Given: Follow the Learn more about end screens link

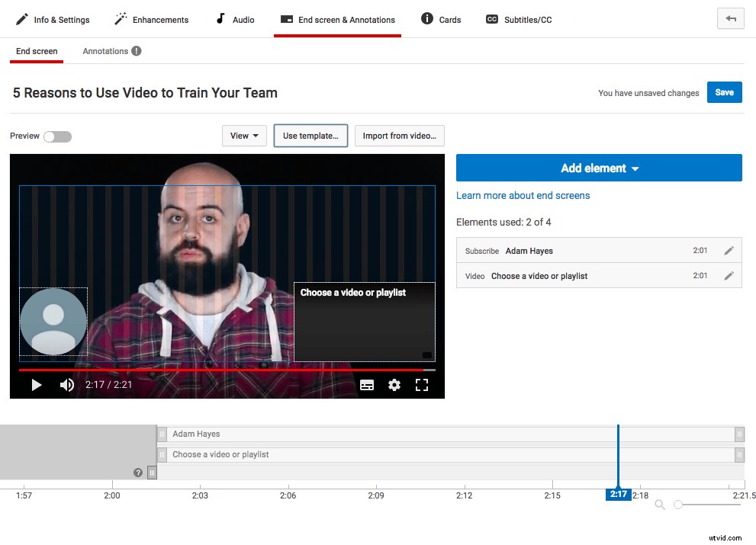Looking at the screenshot, I should (x=523, y=195).
